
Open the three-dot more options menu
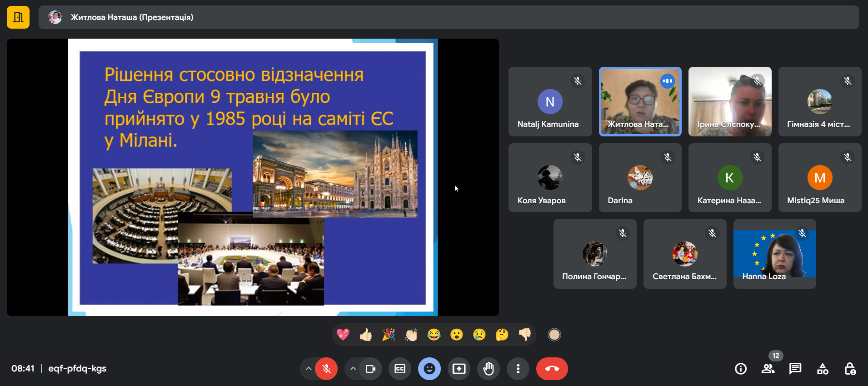(x=518, y=369)
